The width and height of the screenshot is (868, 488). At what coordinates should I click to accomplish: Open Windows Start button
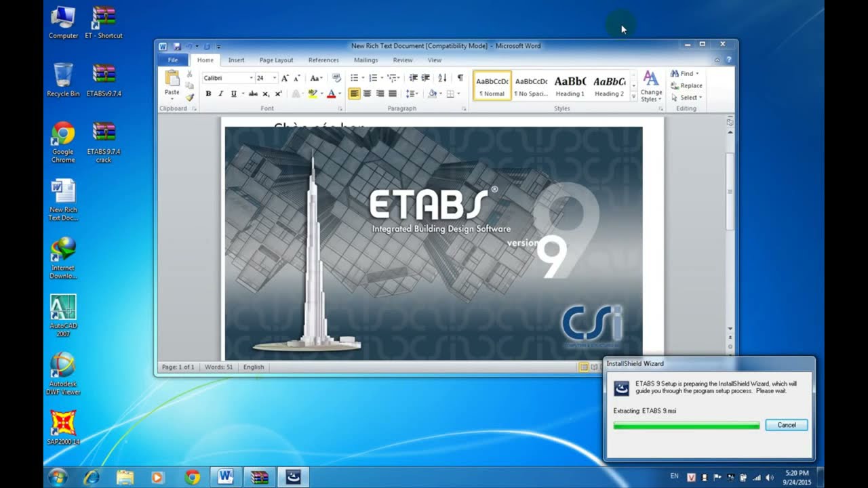tap(58, 477)
